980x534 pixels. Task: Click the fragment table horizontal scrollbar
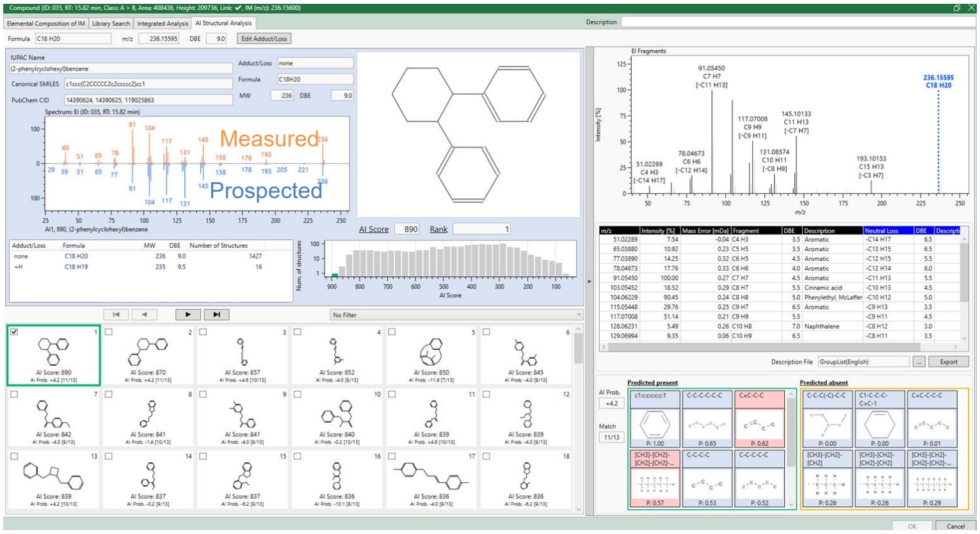coord(779,347)
